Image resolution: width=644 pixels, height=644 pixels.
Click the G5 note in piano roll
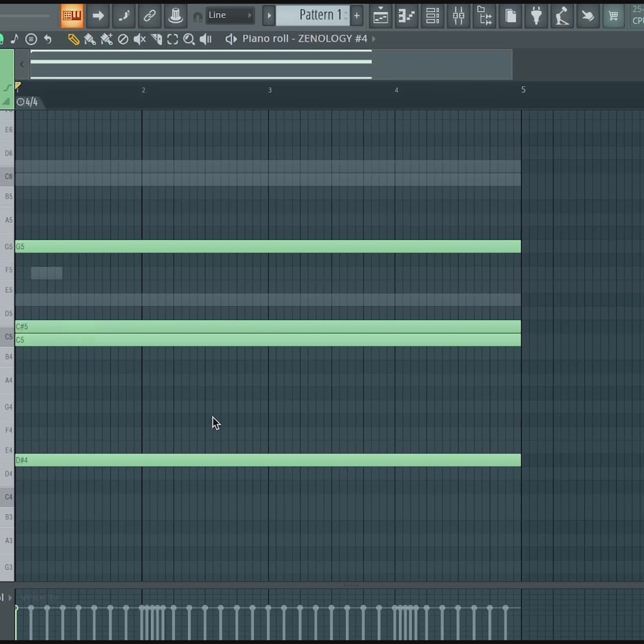click(x=267, y=246)
